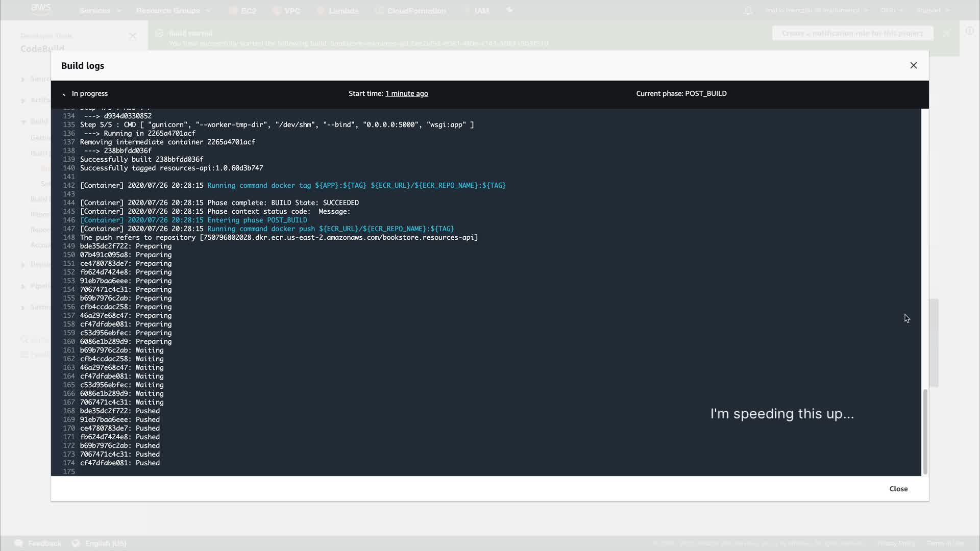Open the notifications bell icon
The width and height of the screenshot is (980, 551).
(x=748, y=11)
